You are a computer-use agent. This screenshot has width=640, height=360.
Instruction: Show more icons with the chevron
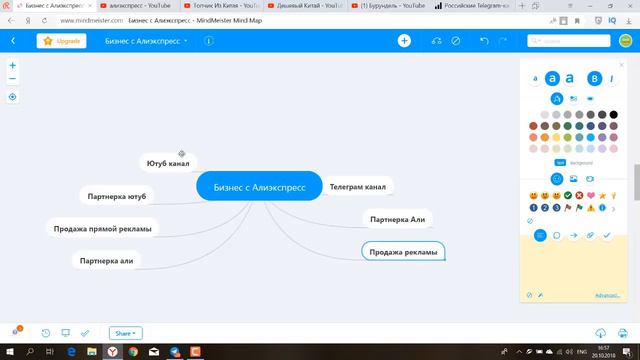coord(613,209)
